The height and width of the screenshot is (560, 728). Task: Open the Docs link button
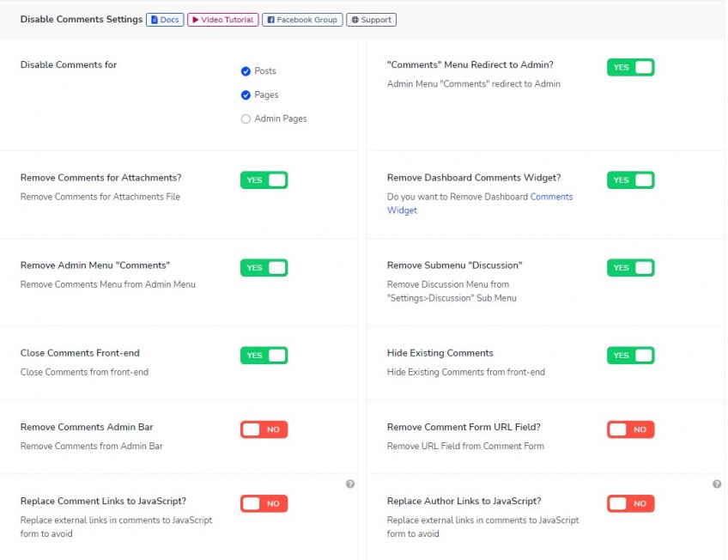pos(165,20)
